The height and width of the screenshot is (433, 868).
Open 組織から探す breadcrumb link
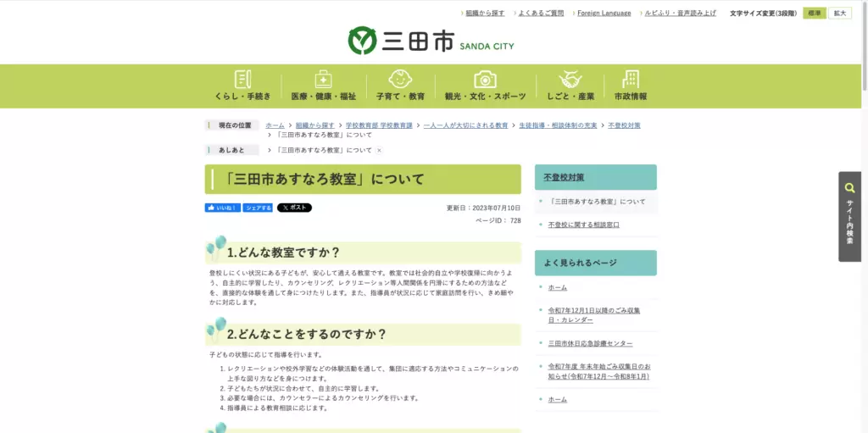(x=315, y=125)
